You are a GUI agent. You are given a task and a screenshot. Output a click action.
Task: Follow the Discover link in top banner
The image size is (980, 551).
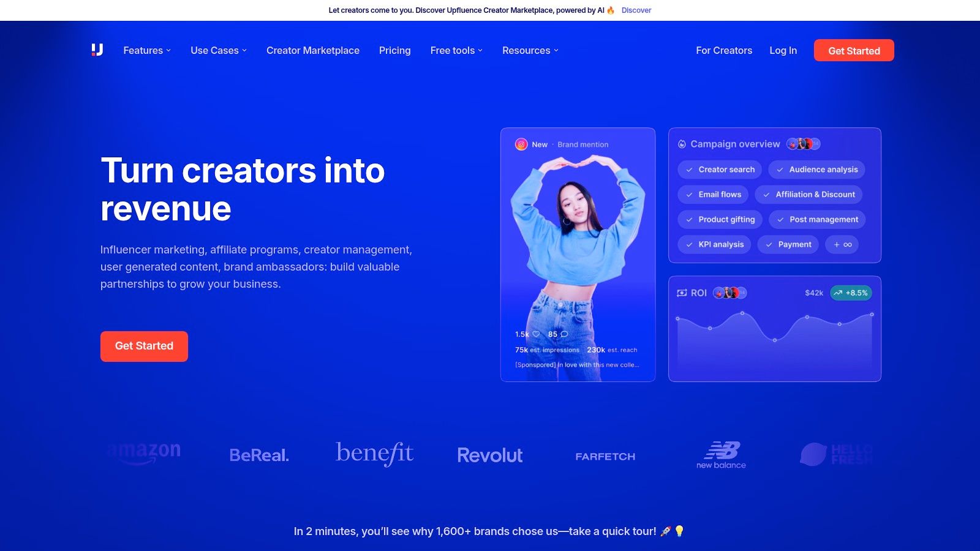[636, 10]
